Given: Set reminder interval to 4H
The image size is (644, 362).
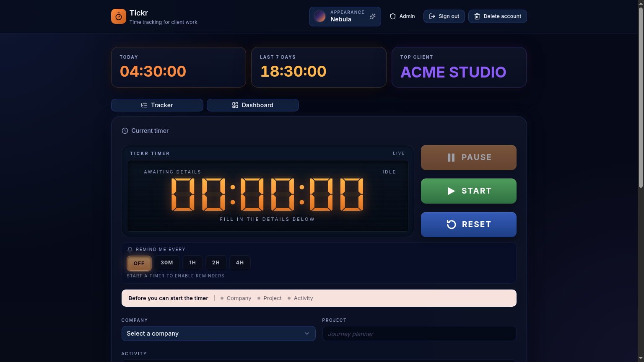Looking at the screenshot, I should [x=240, y=263].
